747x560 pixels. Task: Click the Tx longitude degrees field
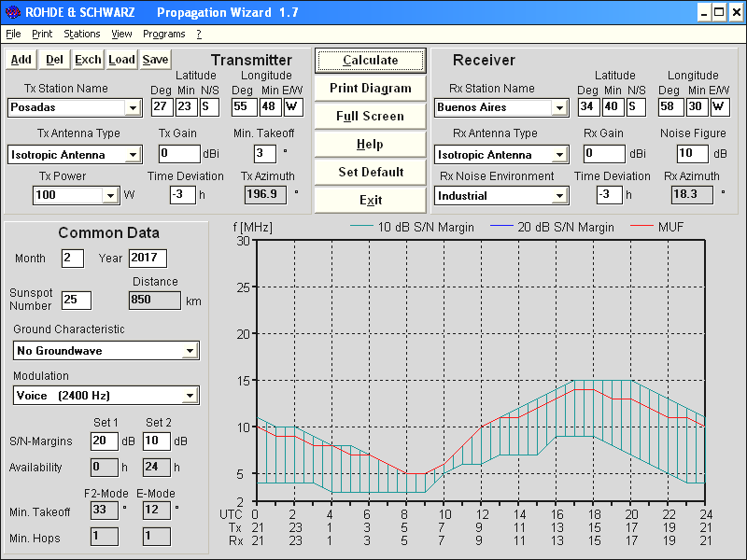click(244, 107)
